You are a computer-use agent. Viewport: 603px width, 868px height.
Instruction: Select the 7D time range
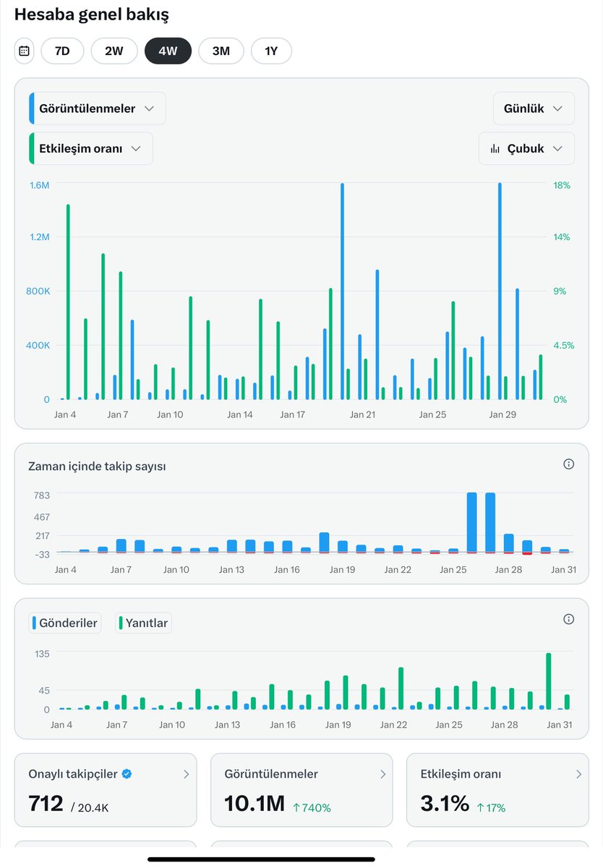click(x=62, y=51)
